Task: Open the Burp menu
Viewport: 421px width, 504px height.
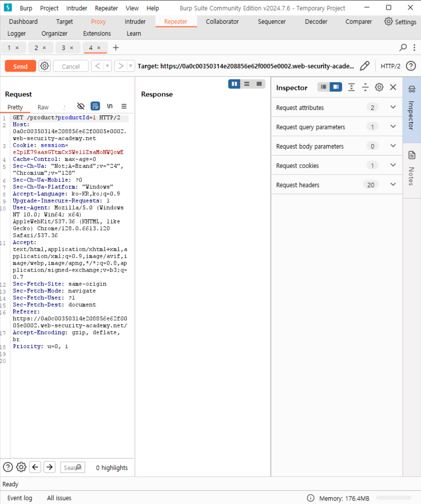Action: [x=26, y=8]
